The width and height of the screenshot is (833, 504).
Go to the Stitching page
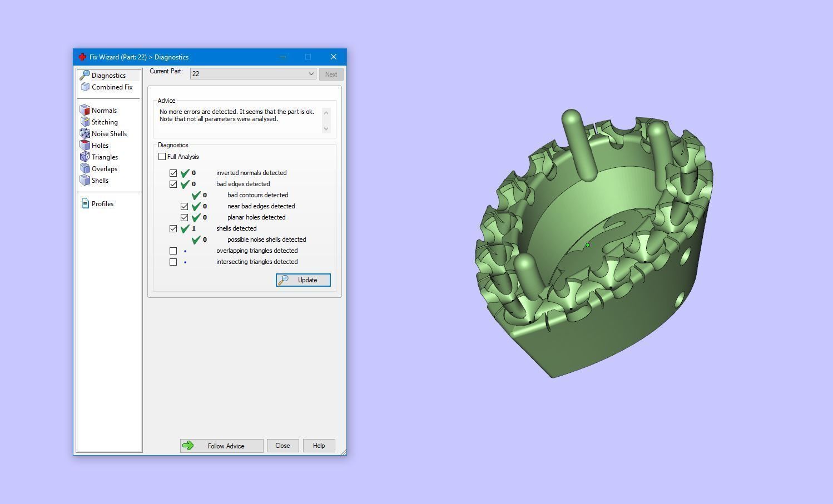tap(105, 122)
